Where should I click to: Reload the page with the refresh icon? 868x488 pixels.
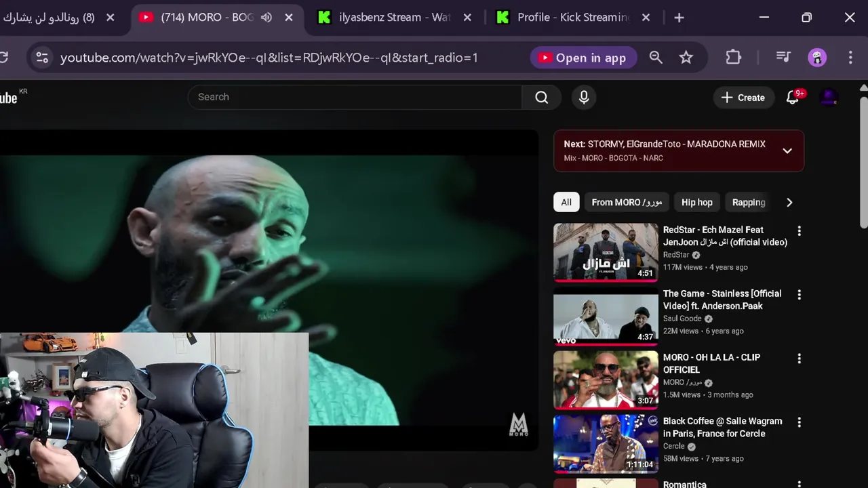pyautogui.click(x=3, y=58)
